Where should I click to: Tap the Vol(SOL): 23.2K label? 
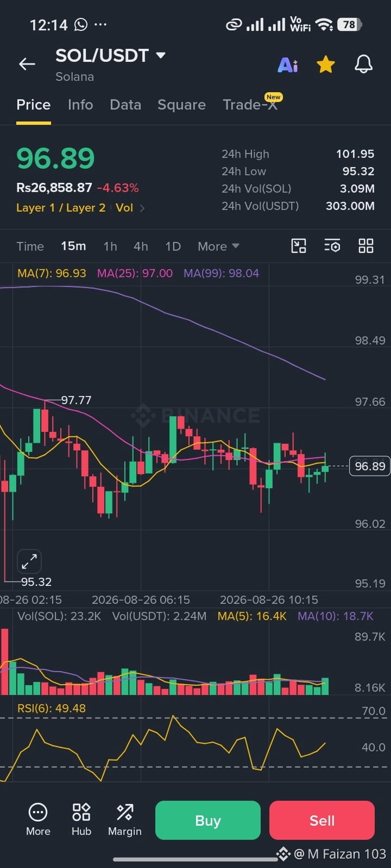coord(59,616)
